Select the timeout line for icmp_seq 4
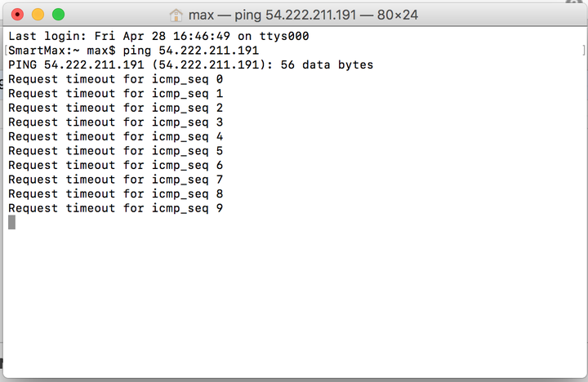588x382 pixels. point(115,136)
